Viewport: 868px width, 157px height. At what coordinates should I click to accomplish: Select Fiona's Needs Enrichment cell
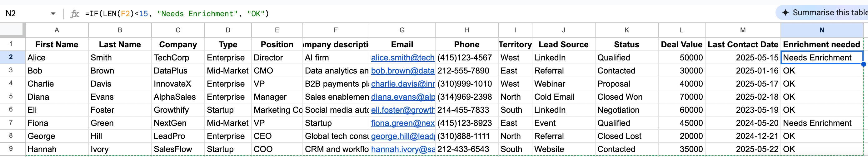821,123
